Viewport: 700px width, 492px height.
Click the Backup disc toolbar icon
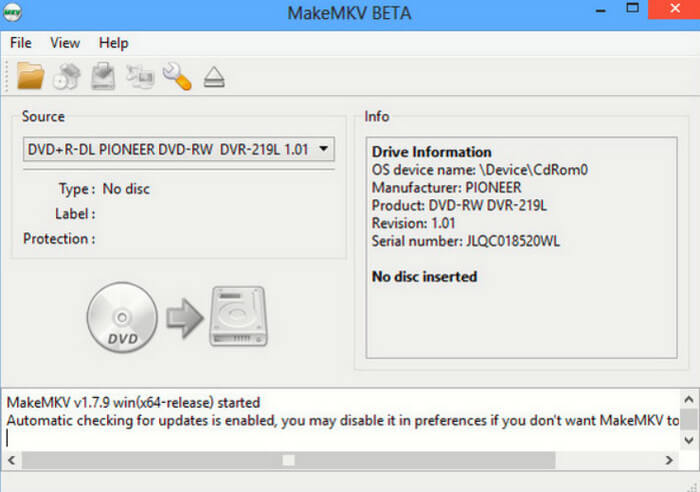pyautogui.click(x=103, y=76)
